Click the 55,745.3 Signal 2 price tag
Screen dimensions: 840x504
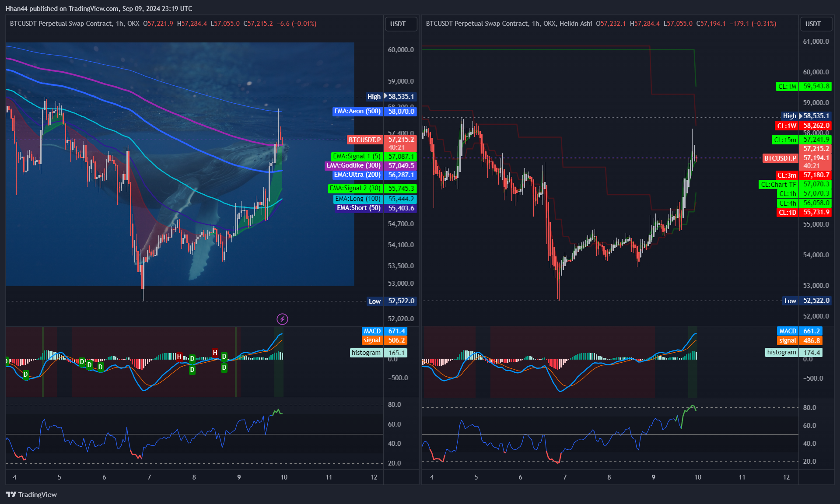pyautogui.click(x=401, y=188)
